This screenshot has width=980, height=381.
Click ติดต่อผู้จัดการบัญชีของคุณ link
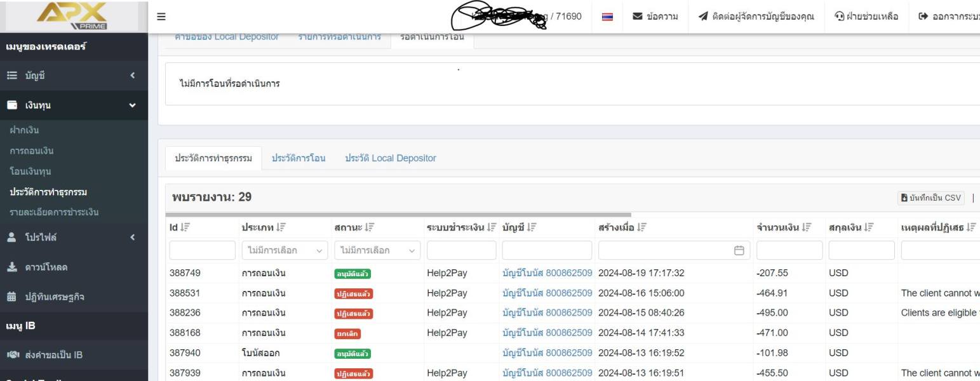tap(756, 17)
